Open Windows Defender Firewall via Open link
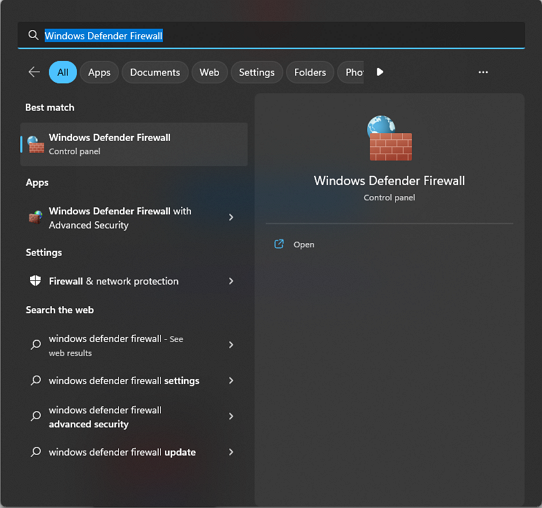 pyautogui.click(x=303, y=244)
